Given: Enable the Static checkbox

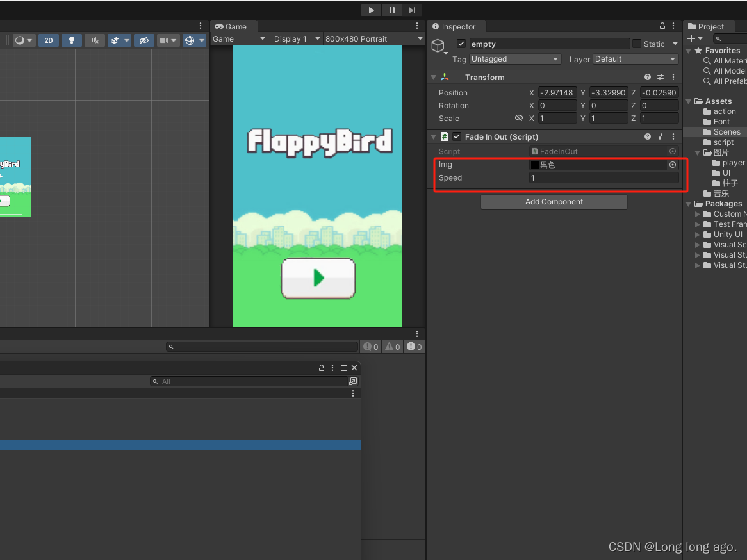Looking at the screenshot, I should 636,44.
